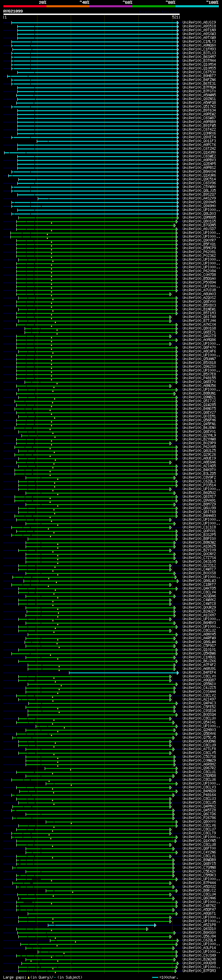222x980 pixels.
Task: Click hit label UniRef100_Q90YR7
Action: click(199, 240)
